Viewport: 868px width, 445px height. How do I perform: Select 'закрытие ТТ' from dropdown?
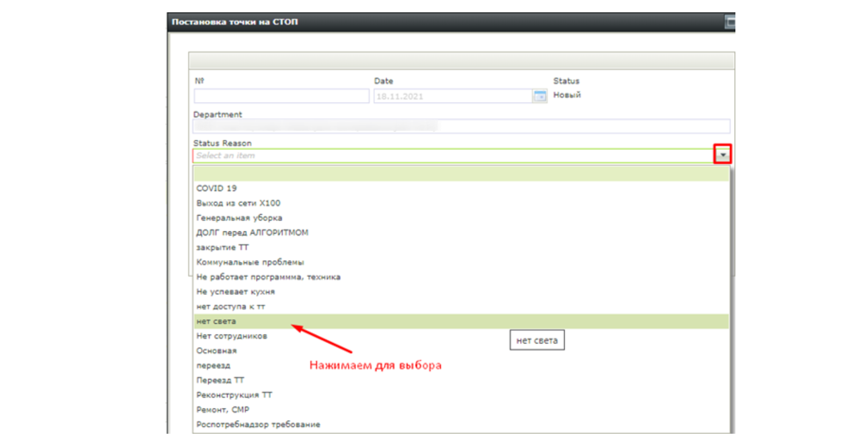[461, 247]
